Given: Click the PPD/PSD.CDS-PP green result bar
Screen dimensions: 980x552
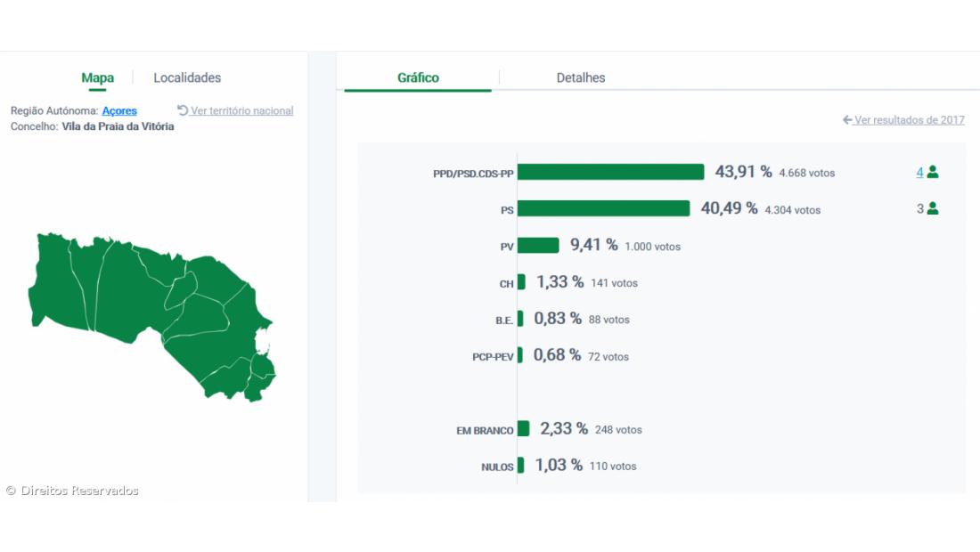Looking at the screenshot, I should click(x=610, y=172).
